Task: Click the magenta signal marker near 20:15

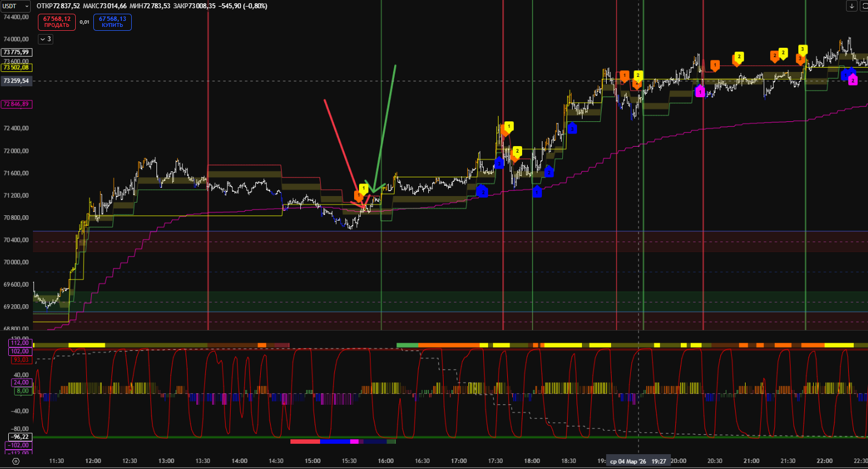Action: 699,92
